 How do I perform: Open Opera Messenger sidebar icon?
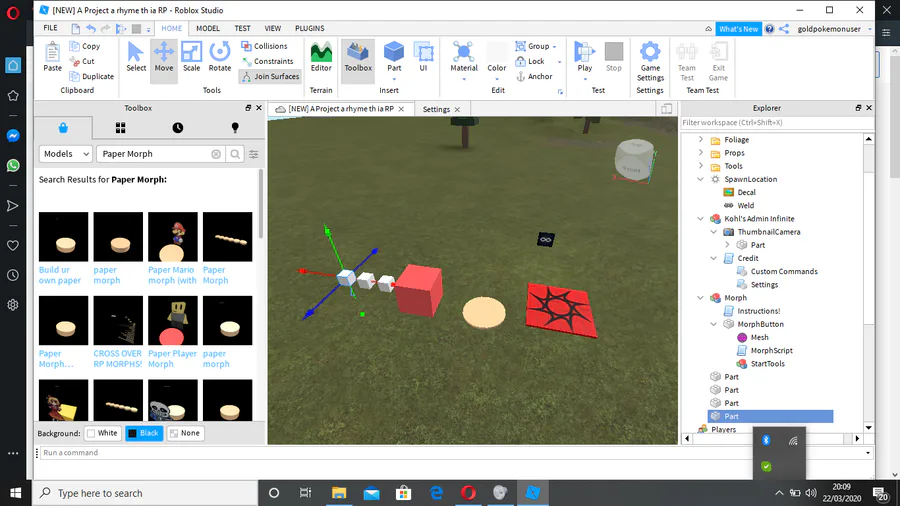pyautogui.click(x=13, y=135)
